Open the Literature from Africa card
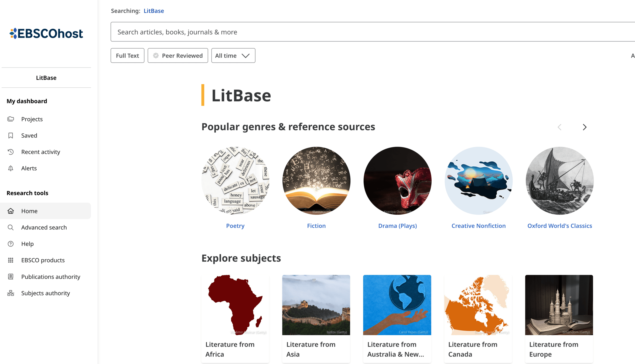Screen dimensions: 635x364 pos(235,318)
